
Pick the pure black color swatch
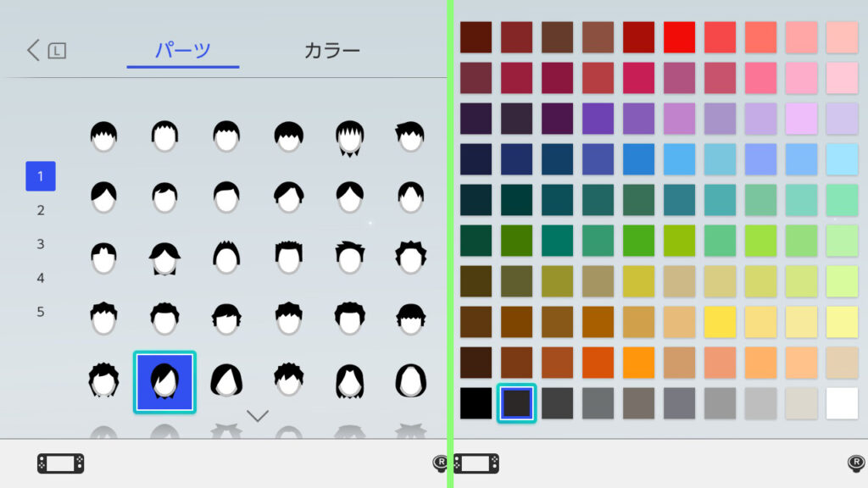click(x=476, y=403)
